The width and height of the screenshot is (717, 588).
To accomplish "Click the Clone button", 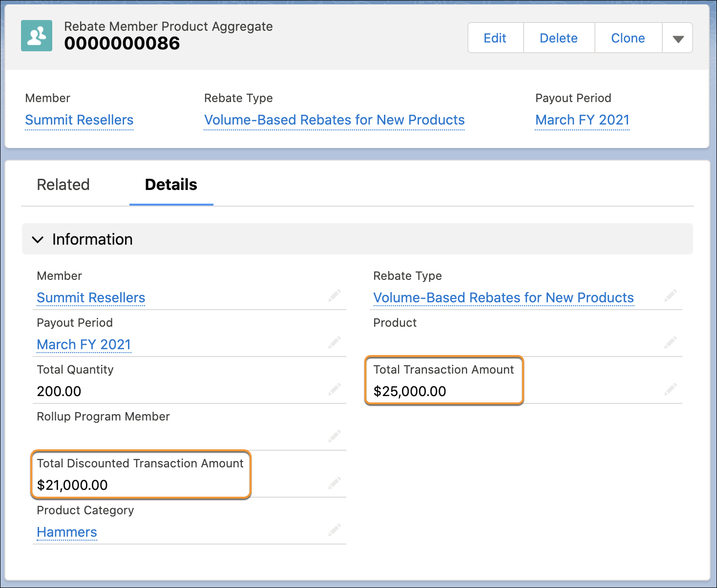I will [x=628, y=38].
